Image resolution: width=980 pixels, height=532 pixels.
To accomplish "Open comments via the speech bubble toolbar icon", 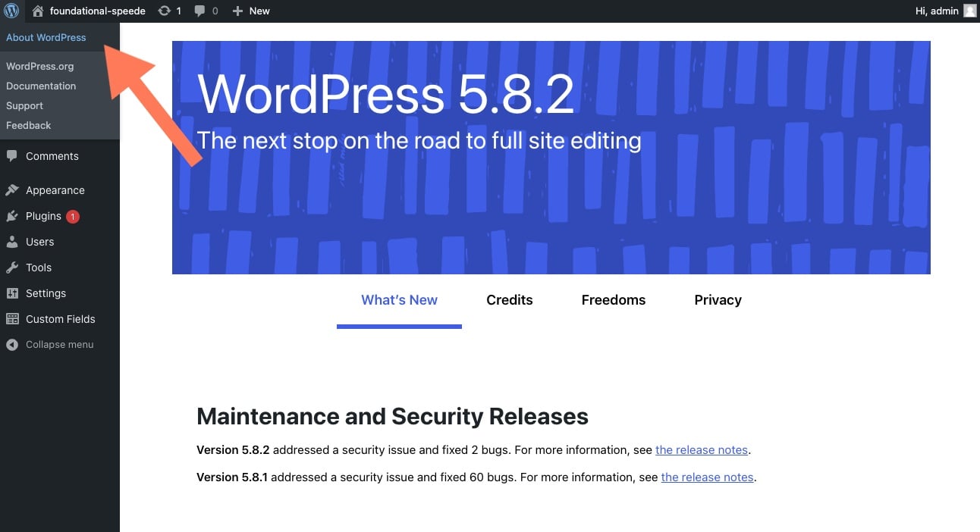I will pyautogui.click(x=203, y=11).
